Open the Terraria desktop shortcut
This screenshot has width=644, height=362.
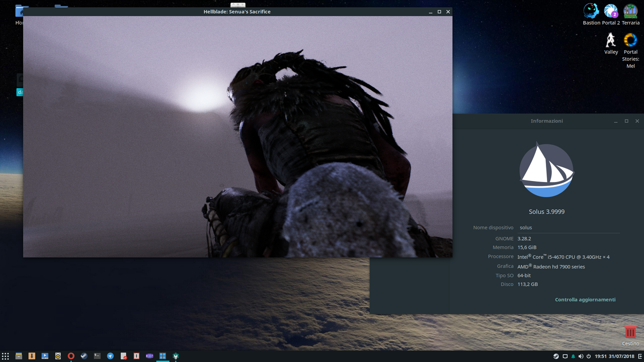coord(630,14)
